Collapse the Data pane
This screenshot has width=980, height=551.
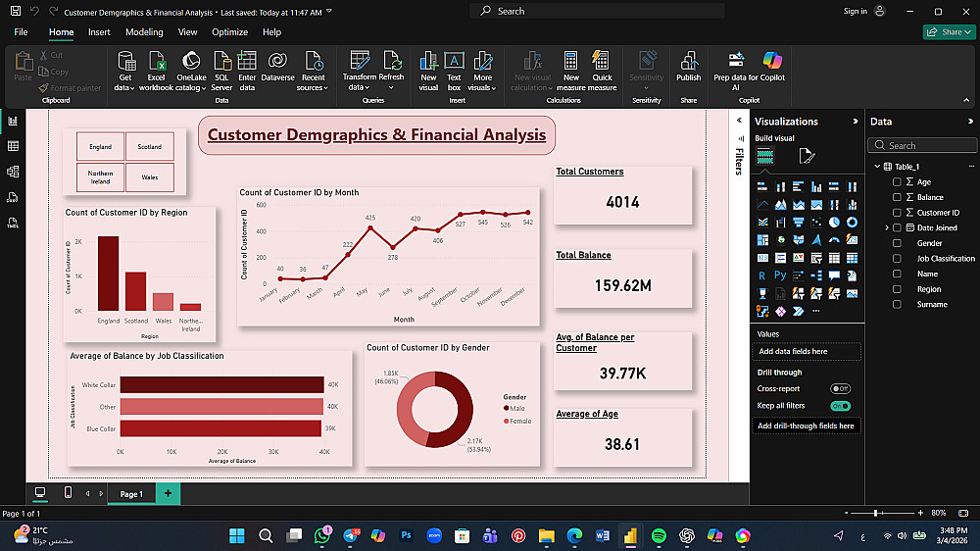pos(970,122)
